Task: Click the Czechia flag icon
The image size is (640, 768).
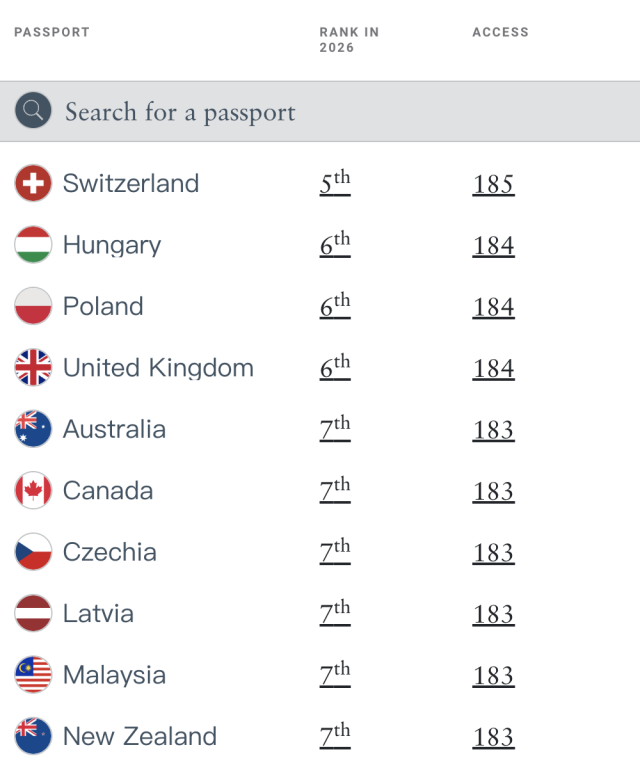Action: (33, 552)
